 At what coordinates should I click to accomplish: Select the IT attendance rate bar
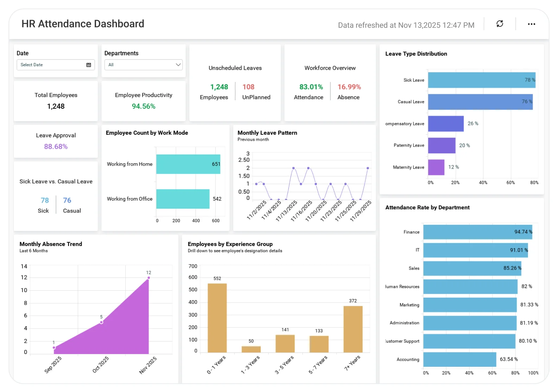click(476, 250)
